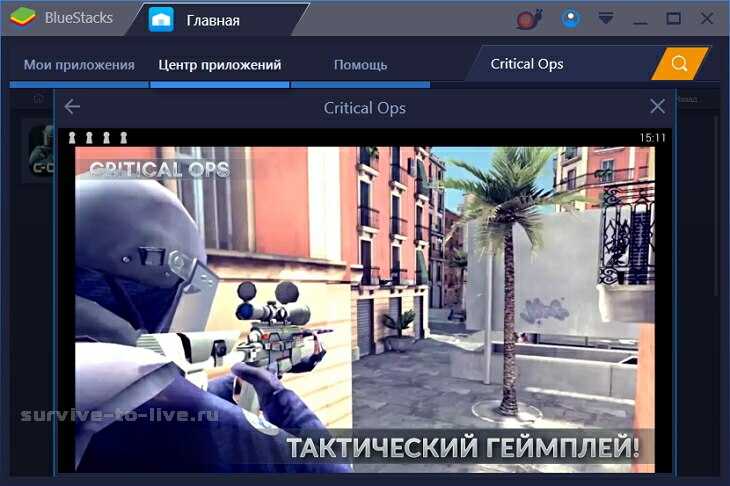730x486 pixels.
Task: Click the blue account circle icon
Action: (570, 18)
